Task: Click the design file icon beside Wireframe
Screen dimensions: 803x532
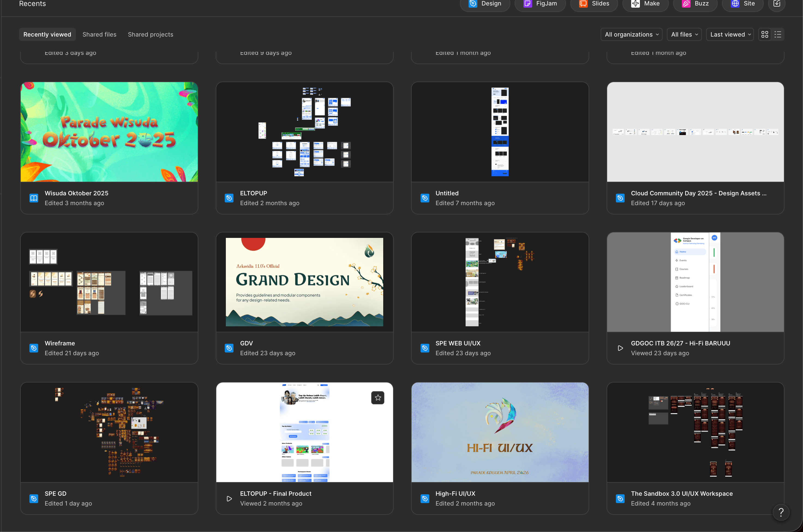Action: (34, 348)
